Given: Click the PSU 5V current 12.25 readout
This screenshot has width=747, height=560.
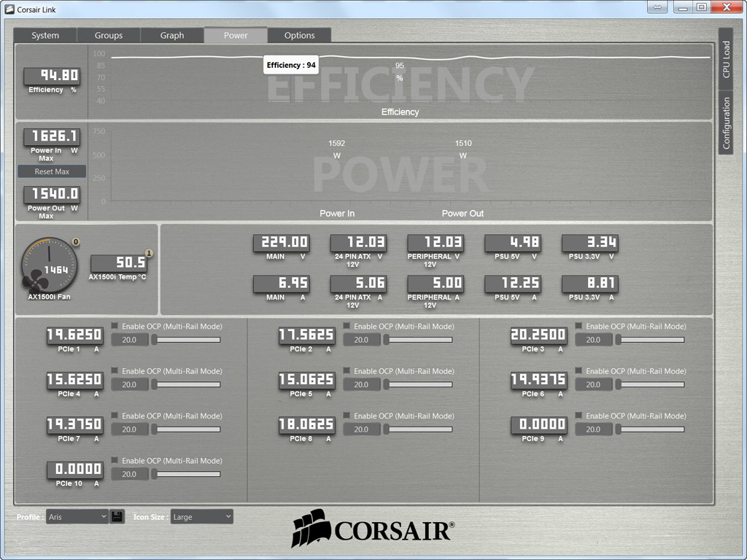Looking at the screenshot, I should coord(513,284).
